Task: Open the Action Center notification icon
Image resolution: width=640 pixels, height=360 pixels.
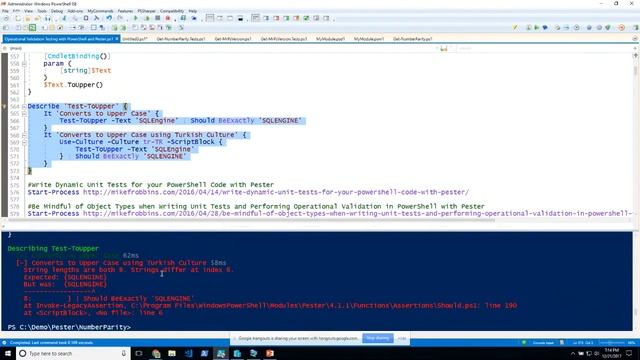Action: [629, 353]
